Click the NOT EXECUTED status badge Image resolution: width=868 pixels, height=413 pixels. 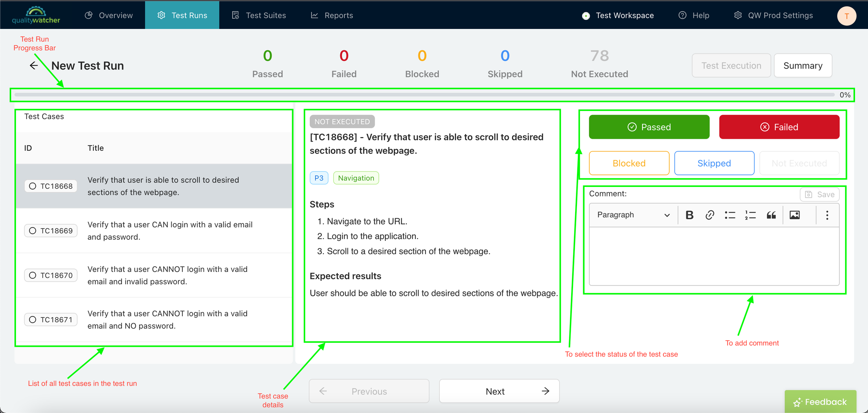342,122
